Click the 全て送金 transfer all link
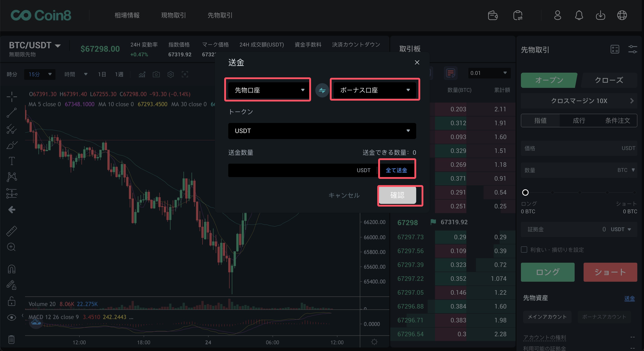The image size is (644, 351). click(396, 170)
